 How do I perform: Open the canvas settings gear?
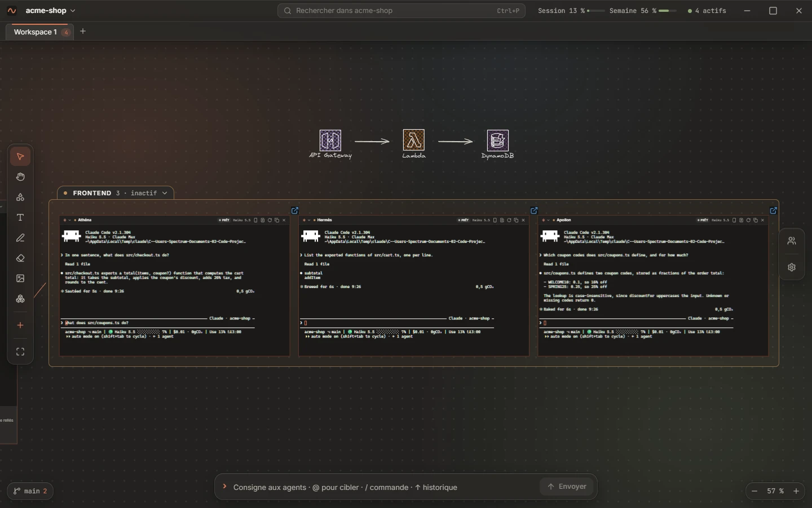click(x=793, y=268)
